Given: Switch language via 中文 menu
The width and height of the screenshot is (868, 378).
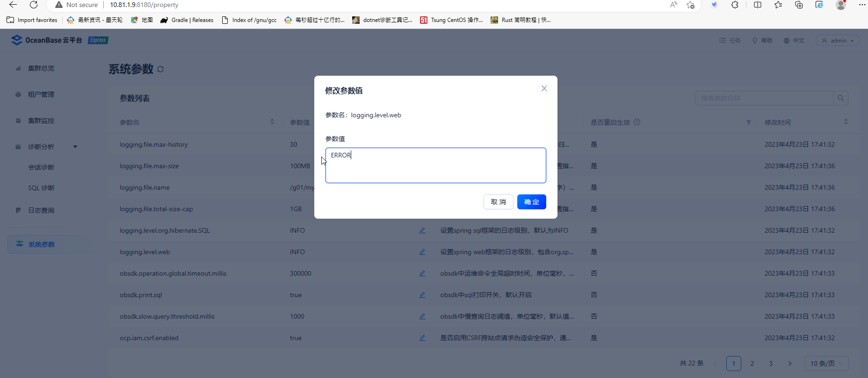Looking at the screenshot, I should (794, 41).
